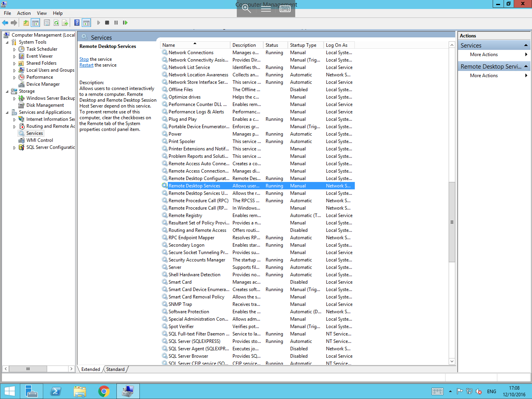This screenshot has height=399, width=532.
Task: Launch PowerShell from the taskbar
Action: [56, 391]
